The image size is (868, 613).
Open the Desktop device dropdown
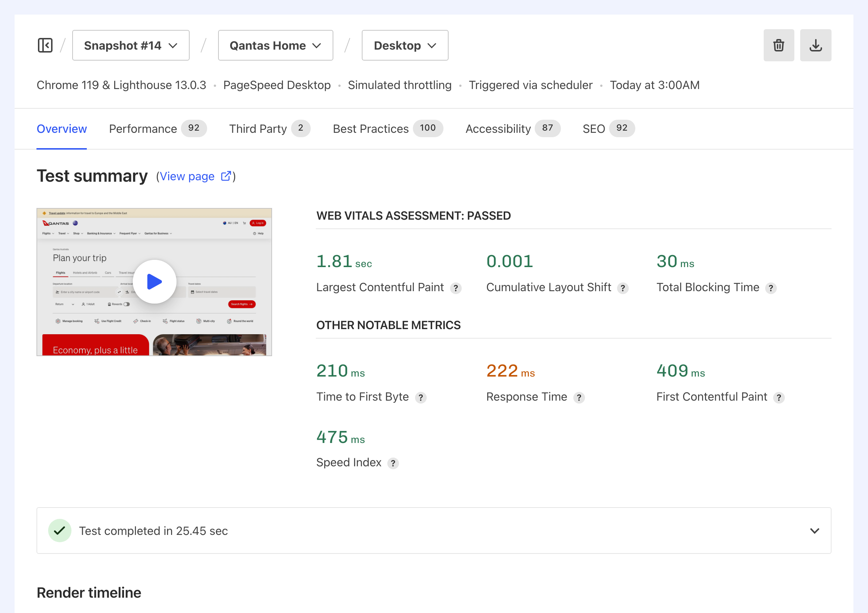[x=404, y=45]
